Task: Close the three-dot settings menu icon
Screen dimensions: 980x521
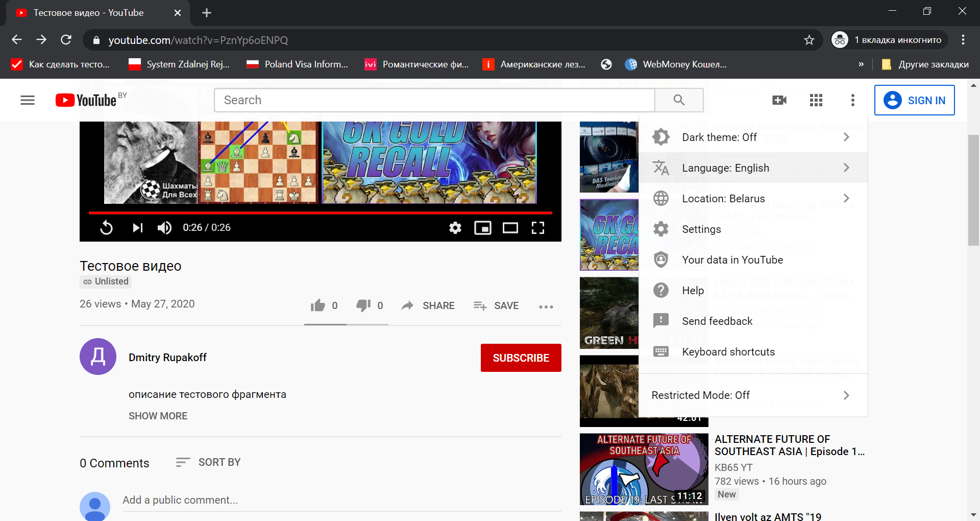Action: click(x=853, y=100)
